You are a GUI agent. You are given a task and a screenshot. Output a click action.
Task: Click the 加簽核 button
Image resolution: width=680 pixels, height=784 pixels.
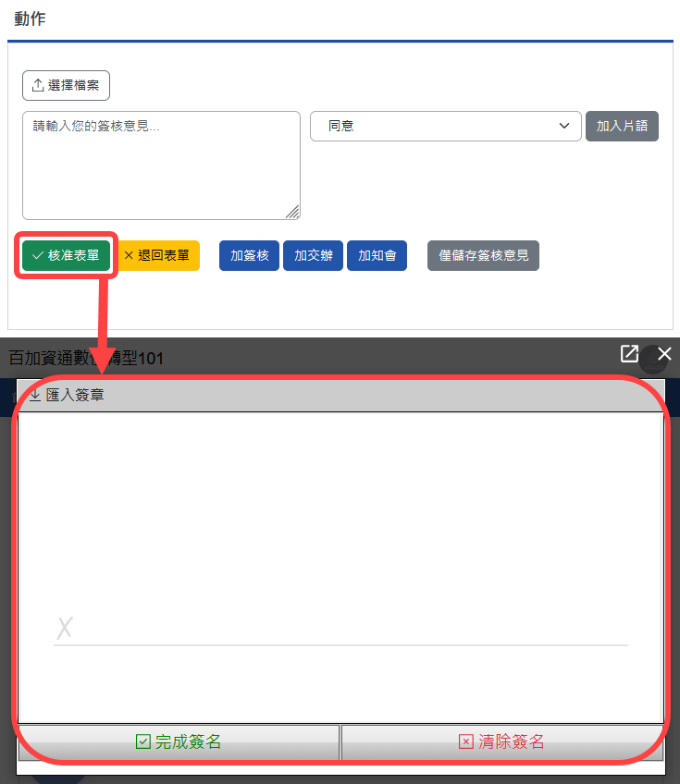[249, 255]
